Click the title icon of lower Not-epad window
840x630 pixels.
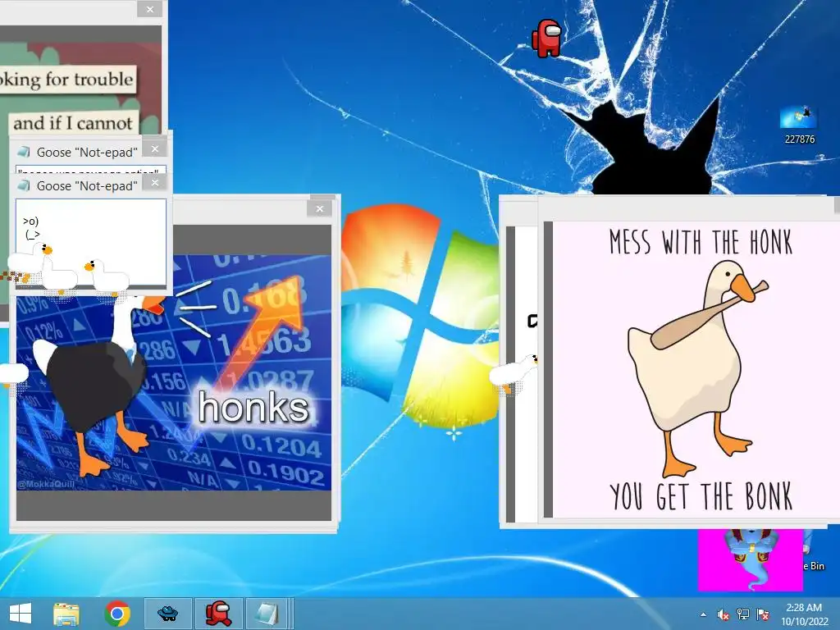click(x=24, y=185)
